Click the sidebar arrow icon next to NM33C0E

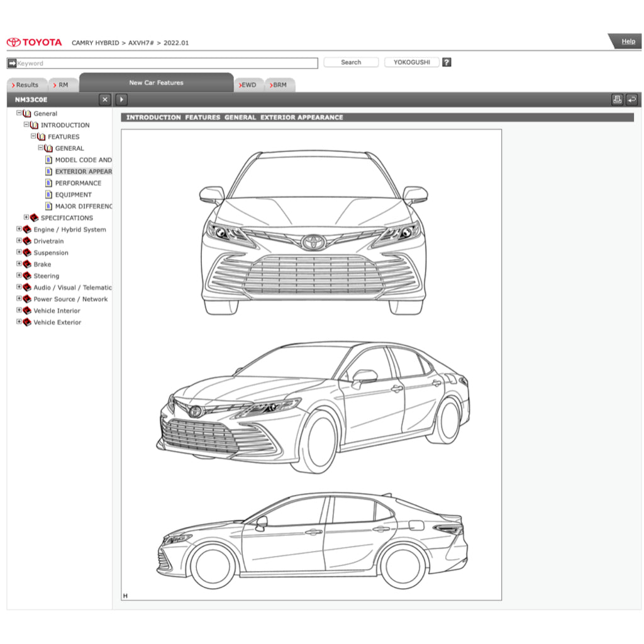point(120,99)
